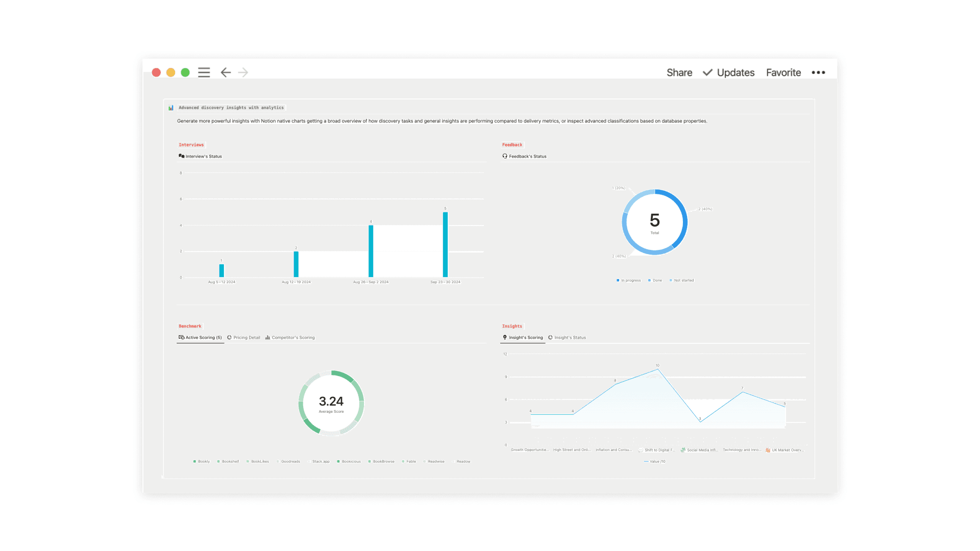
Task: Click the line chart point labeled 7
Action: [743, 392]
